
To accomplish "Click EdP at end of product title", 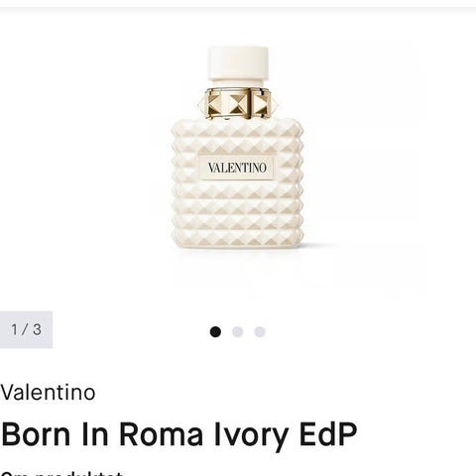I will 328,433.
